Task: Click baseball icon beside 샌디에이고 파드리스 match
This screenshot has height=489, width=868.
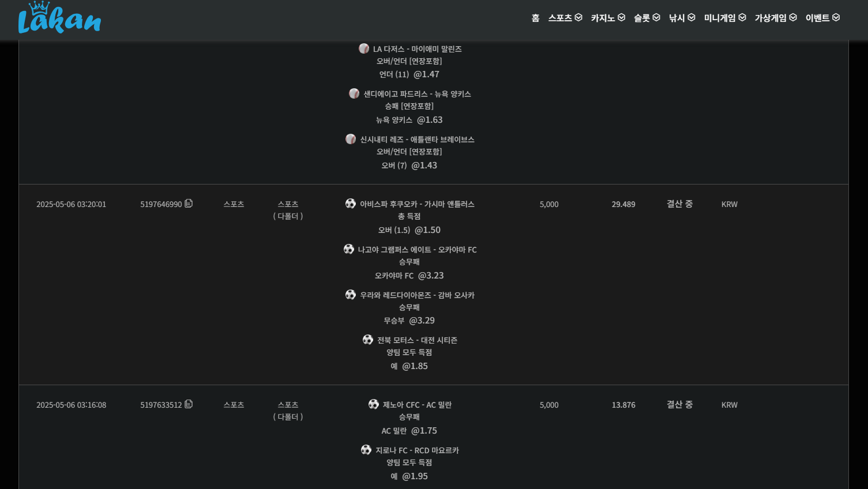Action: (x=354, y=93)
